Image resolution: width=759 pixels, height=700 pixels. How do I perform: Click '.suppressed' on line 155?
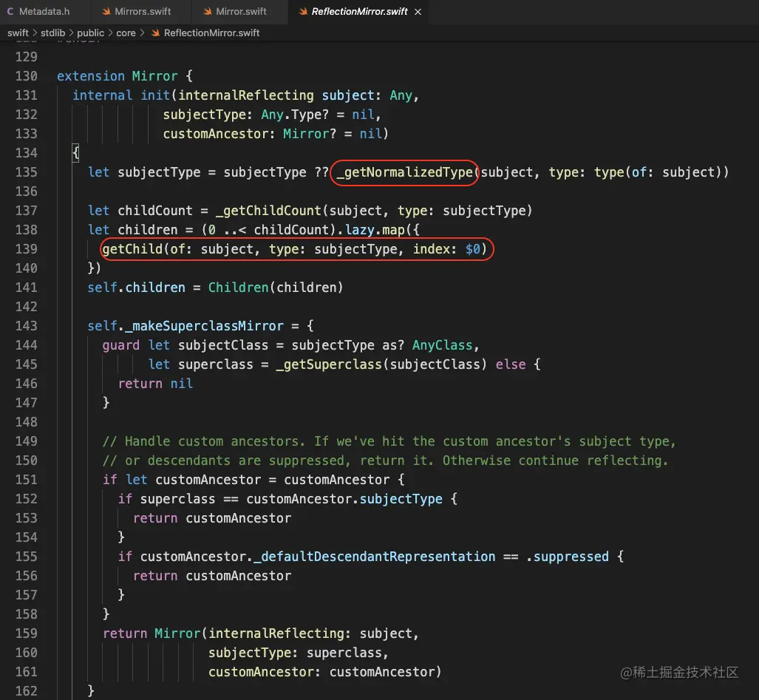(x=568, y=557)
